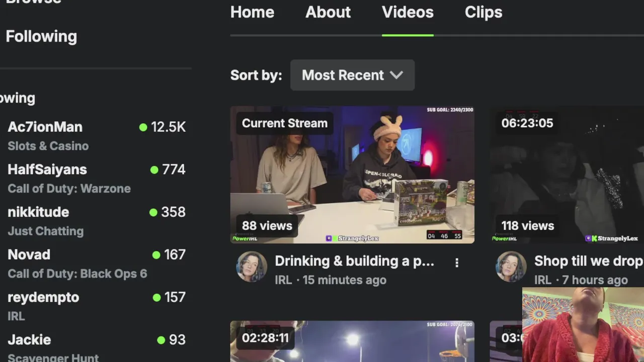644x362 pixels.
Task: Open the Clips tab
Action: 484,12
